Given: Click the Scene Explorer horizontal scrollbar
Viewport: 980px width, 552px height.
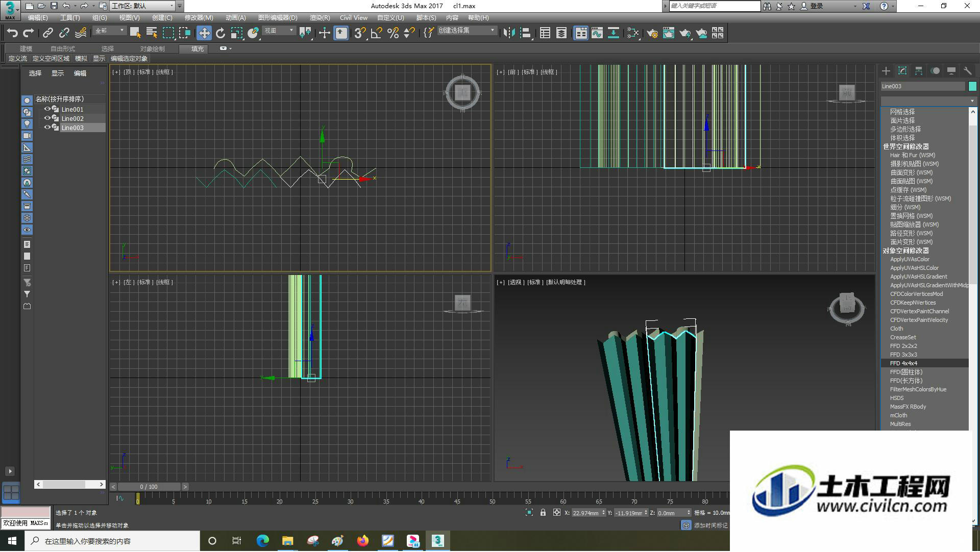Looking at the screenshot, I should 70,484.
